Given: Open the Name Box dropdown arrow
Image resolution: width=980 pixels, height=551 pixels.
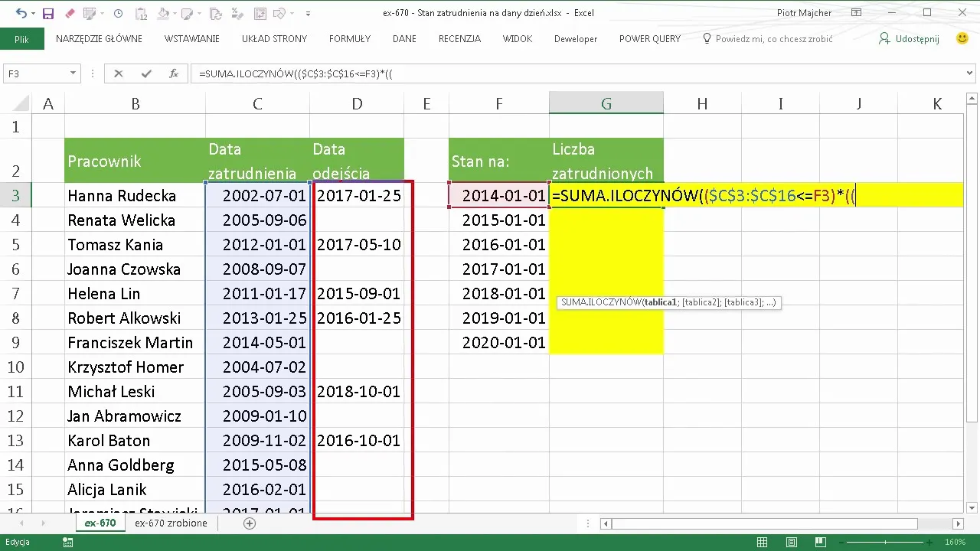Looking at the screenshot, I should click(73, 73).
